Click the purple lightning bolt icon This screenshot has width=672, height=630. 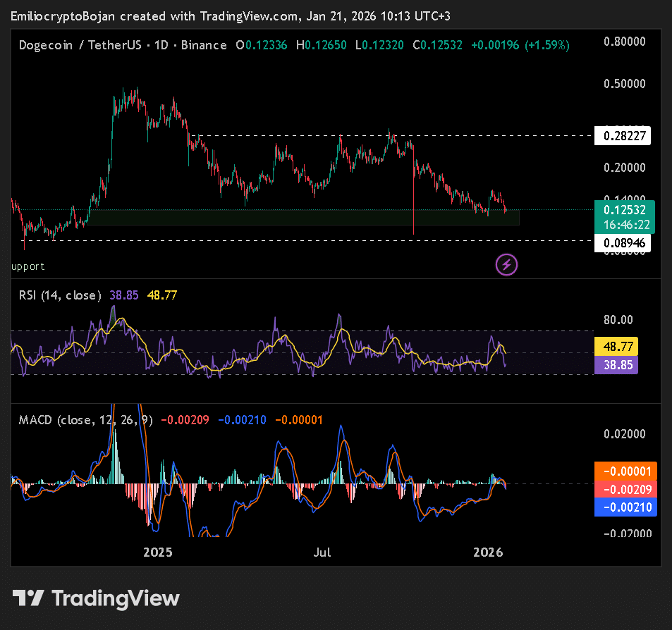pos(507,265)
